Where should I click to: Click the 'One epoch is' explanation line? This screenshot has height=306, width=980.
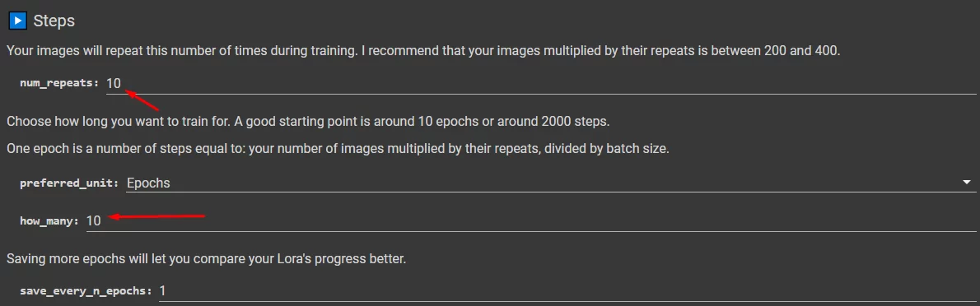click(x=338, y=151)
